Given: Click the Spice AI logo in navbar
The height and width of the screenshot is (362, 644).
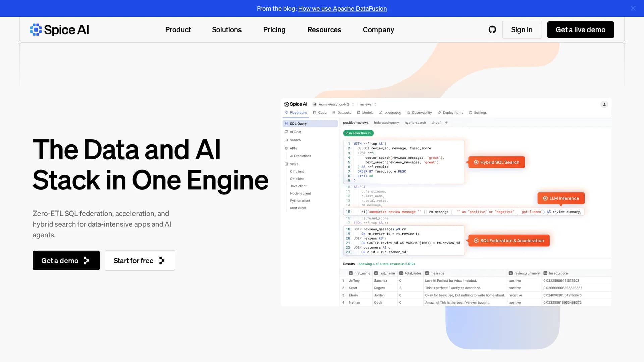Looking at the screenshot, I should click(x=59, y=29).
